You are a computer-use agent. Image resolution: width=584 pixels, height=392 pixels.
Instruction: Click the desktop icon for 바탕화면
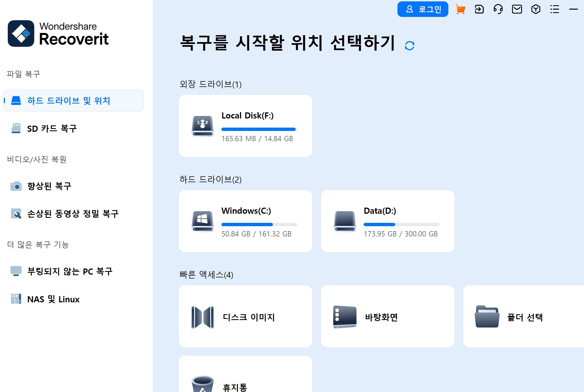tap(345, 317)
